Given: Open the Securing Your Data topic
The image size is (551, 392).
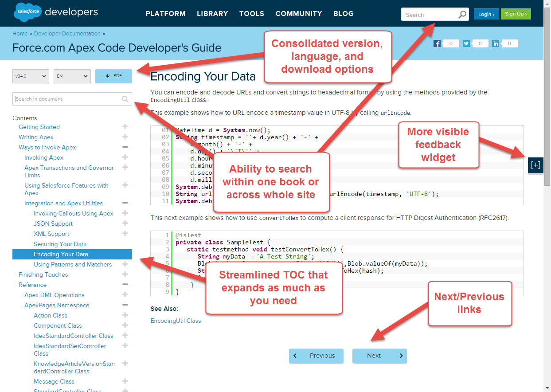Looking at the screenshot, I should [x=60, y=244].
